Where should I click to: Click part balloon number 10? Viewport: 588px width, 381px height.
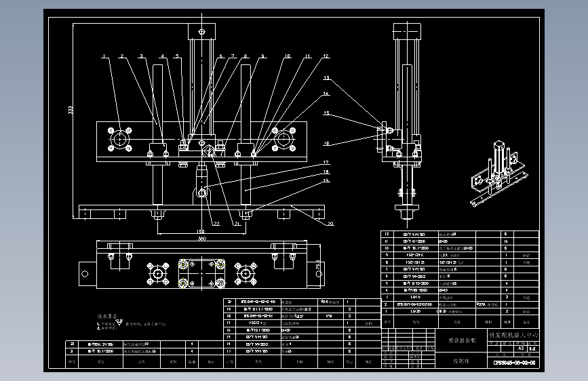[288, 56]
